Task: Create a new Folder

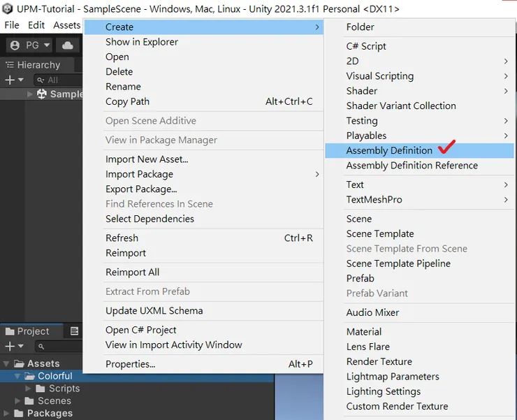Action: coord(419,27)
